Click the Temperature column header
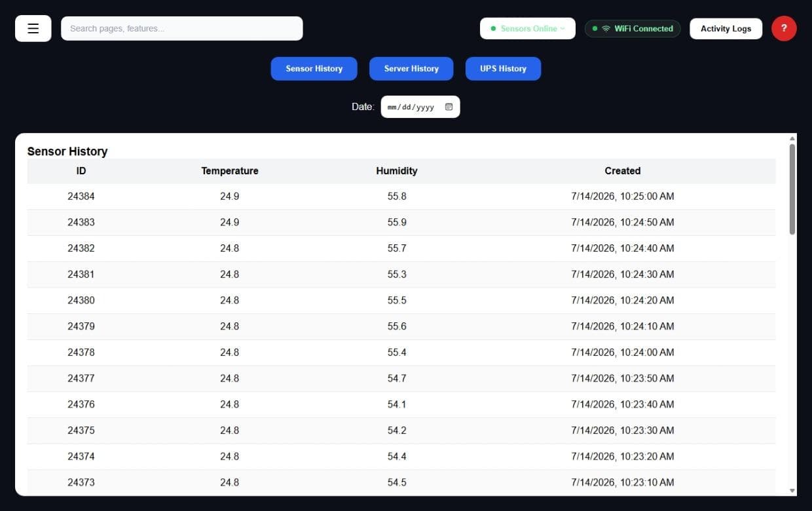 point(230,171)
